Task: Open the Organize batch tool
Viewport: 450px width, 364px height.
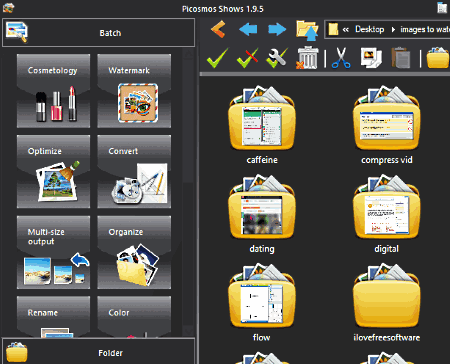Action: point(134,252)
